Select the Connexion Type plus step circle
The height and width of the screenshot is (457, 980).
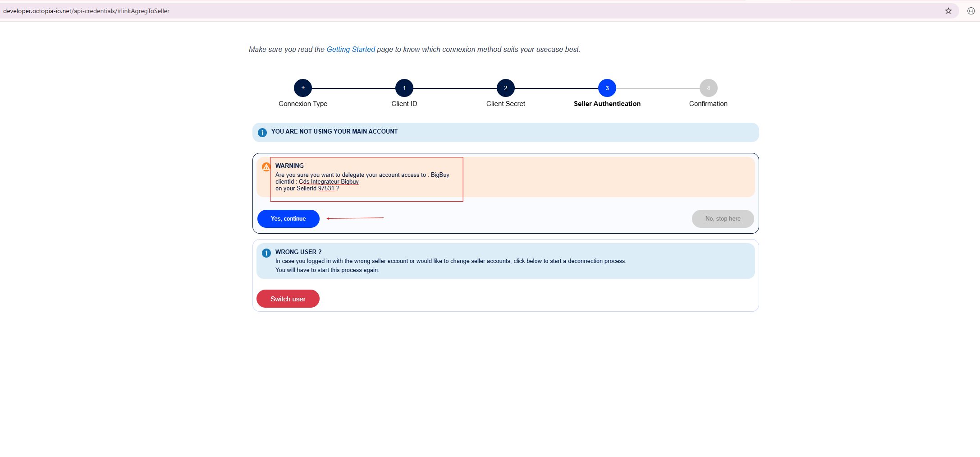[x=303, y=88]
